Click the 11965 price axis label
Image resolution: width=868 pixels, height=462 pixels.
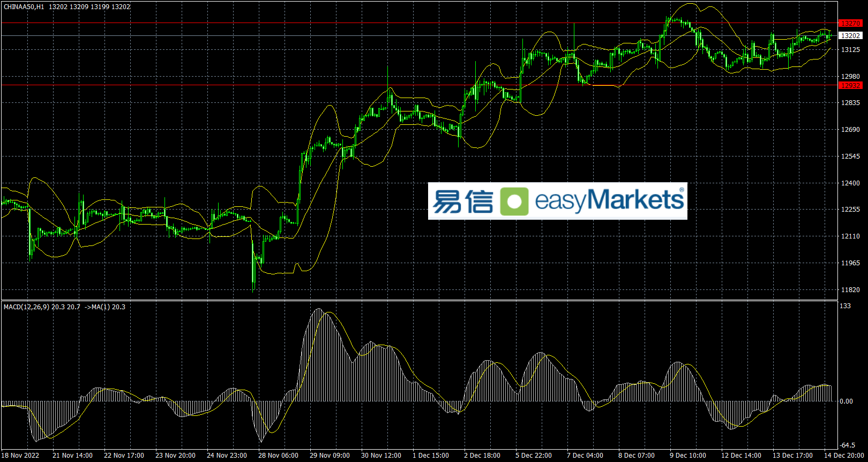click(850, 263)
